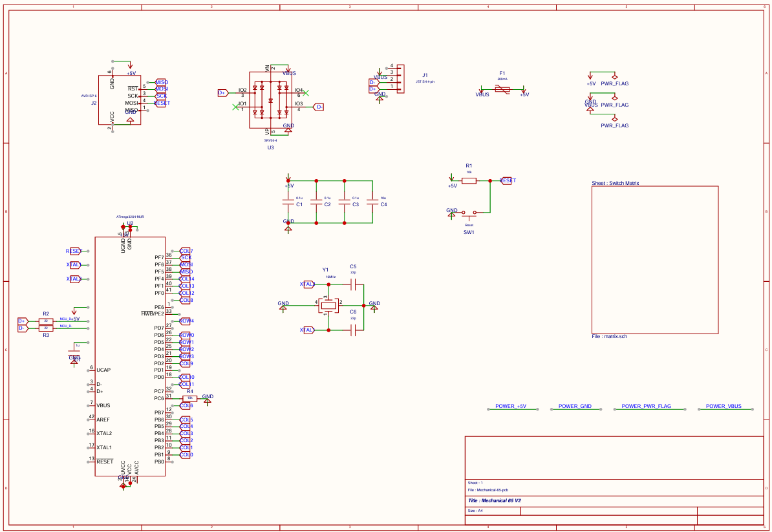Select the ROW2 label on pin PD4
Screen dimensions: 772x532
point(186,350)
